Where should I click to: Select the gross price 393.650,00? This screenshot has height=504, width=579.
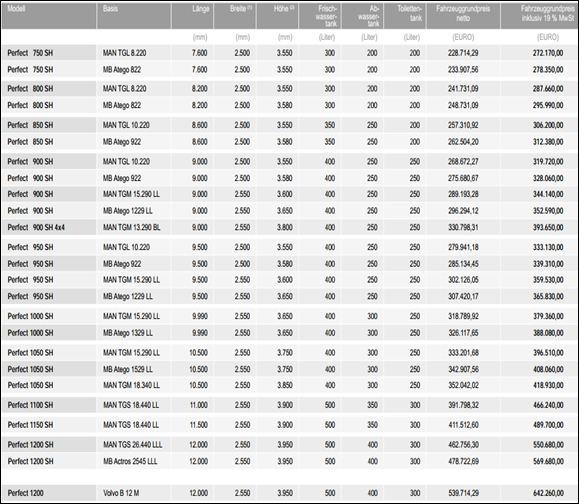(548, 227)
